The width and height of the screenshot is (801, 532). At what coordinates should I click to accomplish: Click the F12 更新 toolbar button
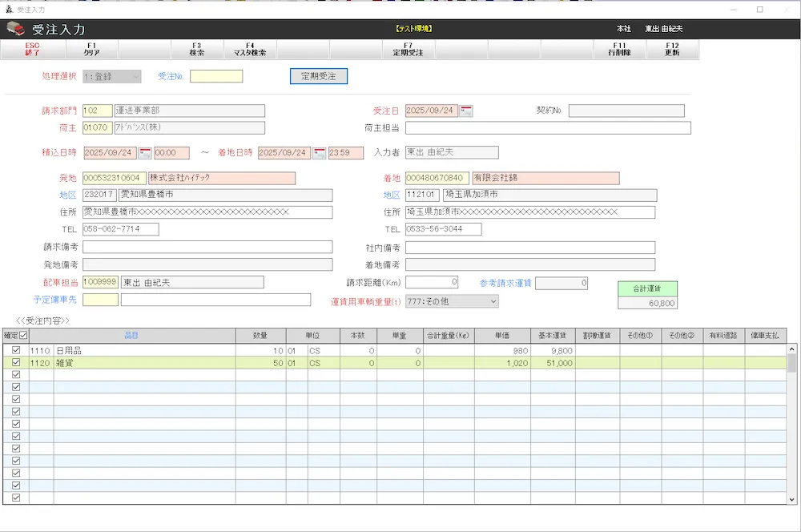point(672,50)
